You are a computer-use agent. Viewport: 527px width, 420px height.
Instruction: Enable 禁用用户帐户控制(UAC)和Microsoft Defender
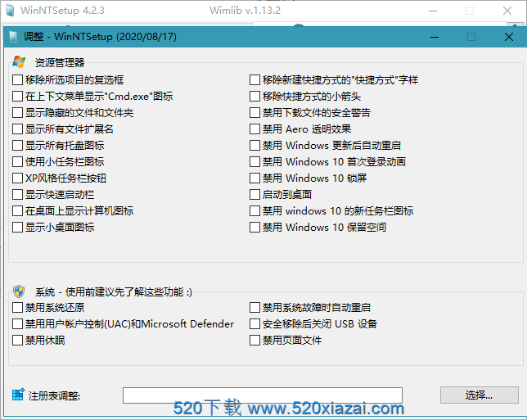[17, 324]
